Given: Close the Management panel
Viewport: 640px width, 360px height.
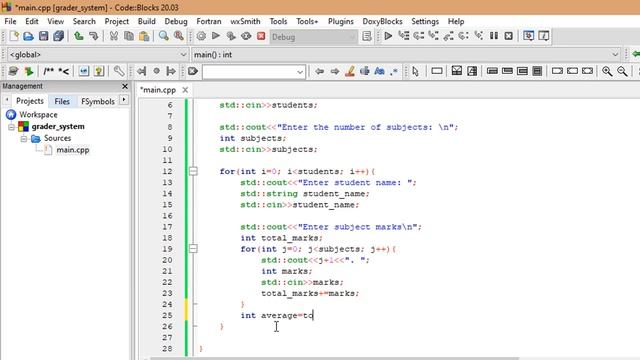Looking at the screenshot, I should (x=125, y=87).
